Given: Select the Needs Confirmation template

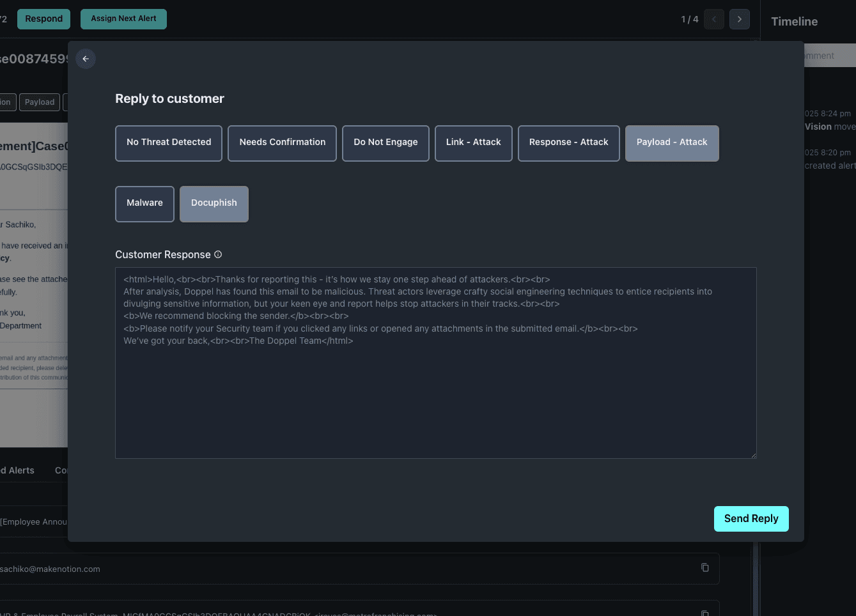Looking at the screenshot, I should pyautogui.click(x=282, y=142).
